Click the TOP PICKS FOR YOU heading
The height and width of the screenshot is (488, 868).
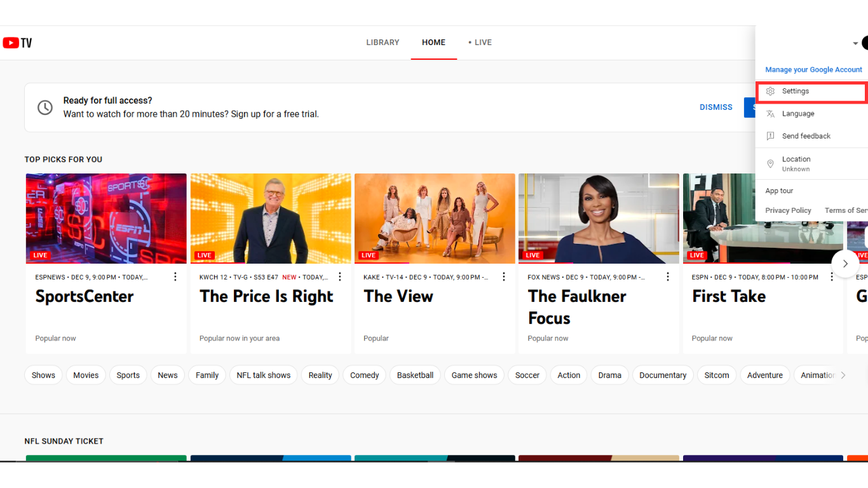(x=64, y=159)
